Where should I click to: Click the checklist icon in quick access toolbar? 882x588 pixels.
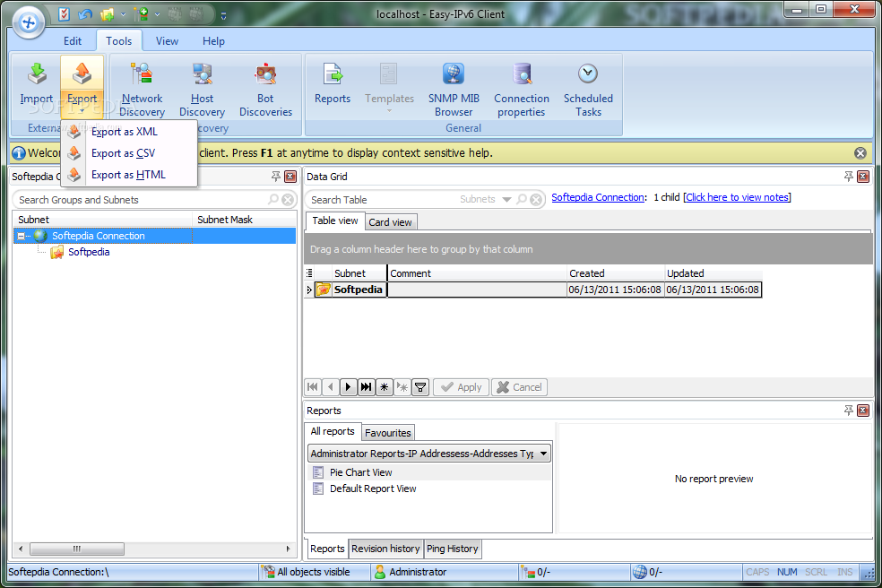[x=65, y=14]
